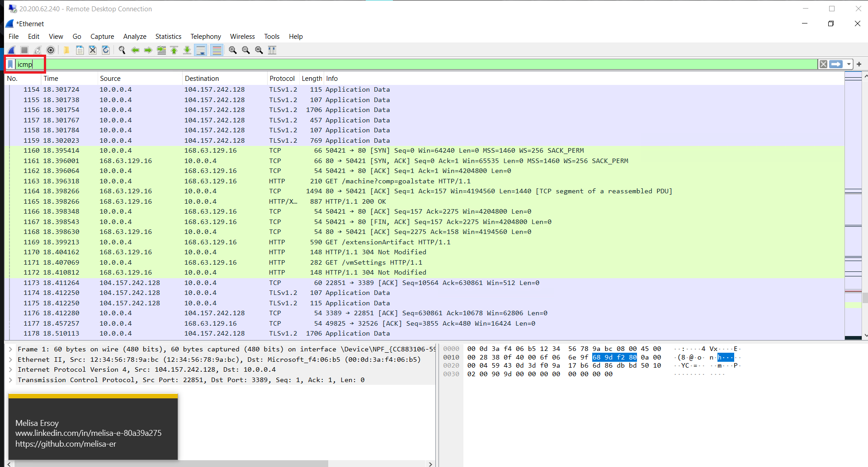Image resolution: width=868 pixels, height=467 pixels.
Task: Sort packets by Source column
Action: pyautogui.click(x=140, y=79)
